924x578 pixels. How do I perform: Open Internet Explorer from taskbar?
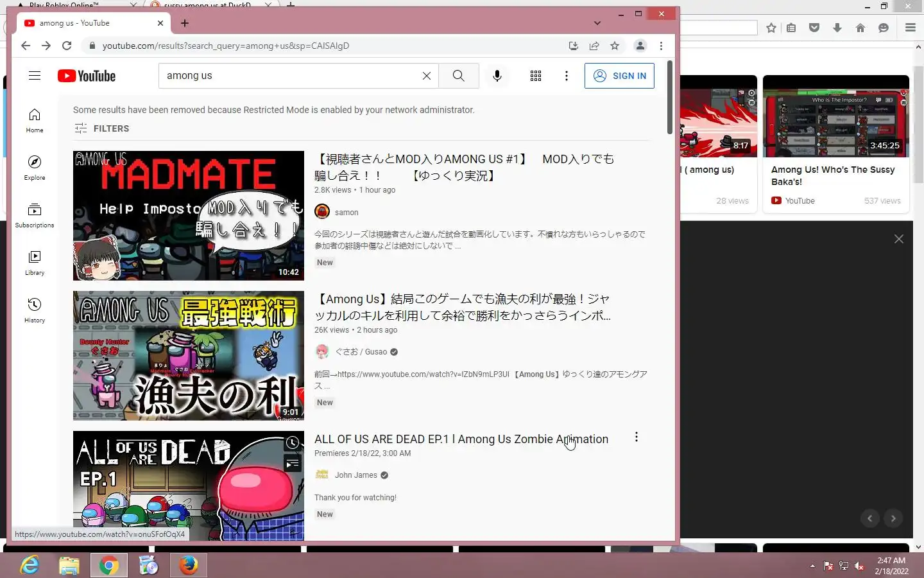[x=30, y=565]
